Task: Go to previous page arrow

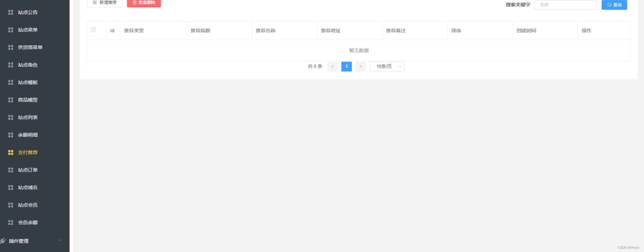Action: click(332, 67)
